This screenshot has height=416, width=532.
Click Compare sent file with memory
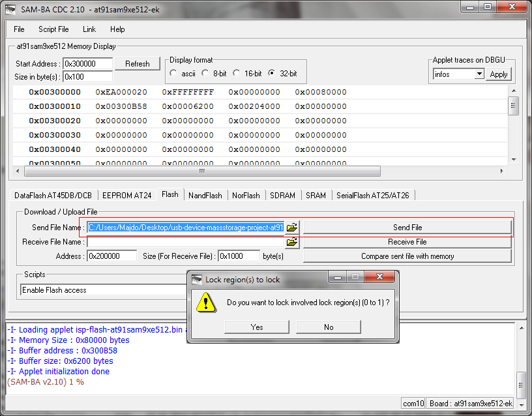(x=407, y=256)
